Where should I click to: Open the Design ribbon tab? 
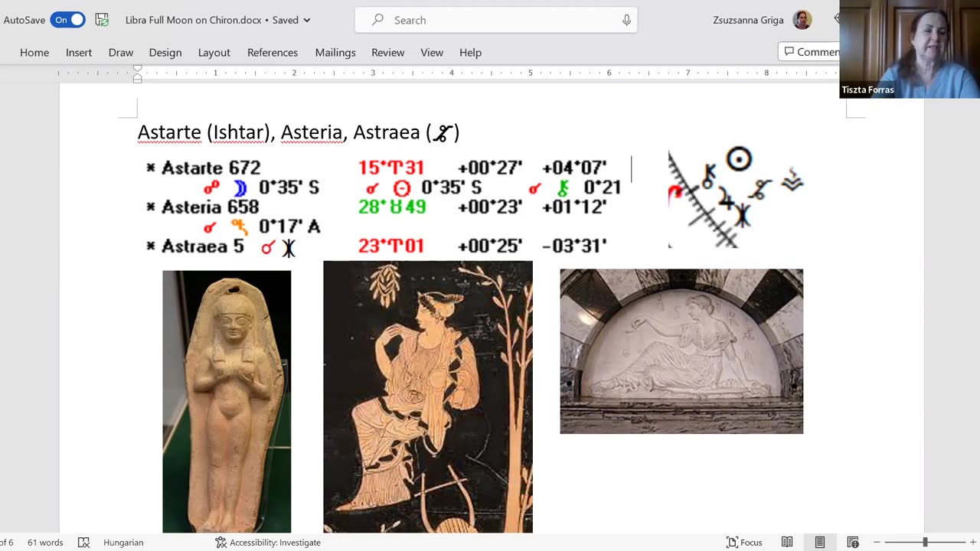point(165,52)
